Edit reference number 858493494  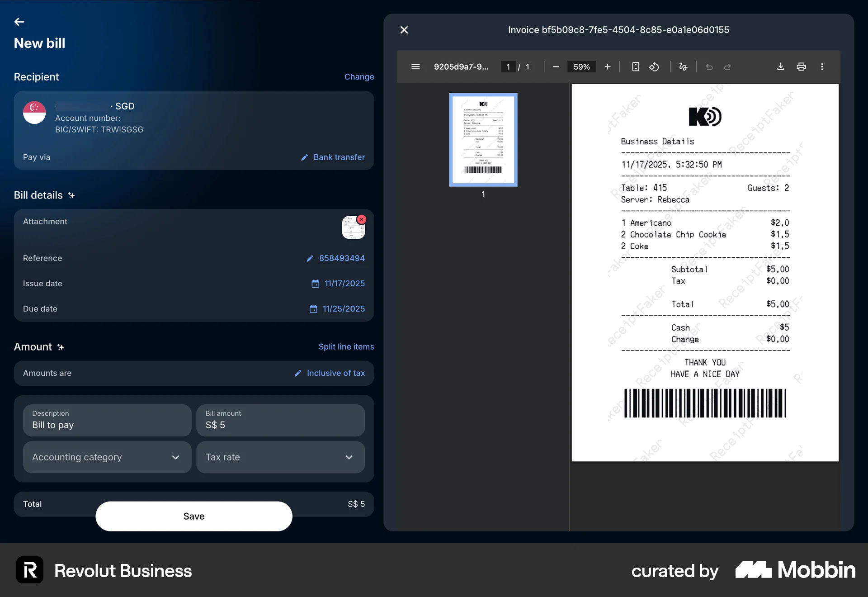(x=342, y=258)
